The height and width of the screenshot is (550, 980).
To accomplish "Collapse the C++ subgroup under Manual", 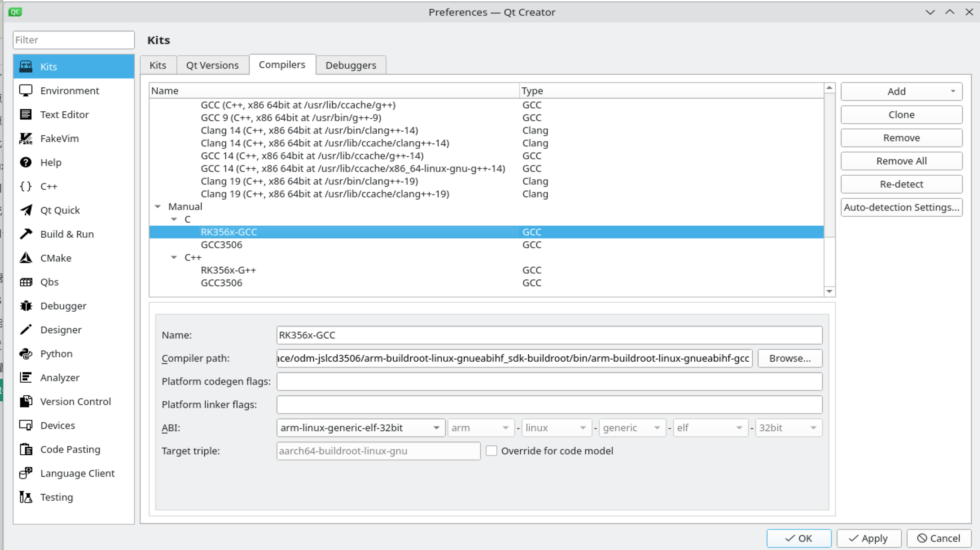I will tap(174, 258).
